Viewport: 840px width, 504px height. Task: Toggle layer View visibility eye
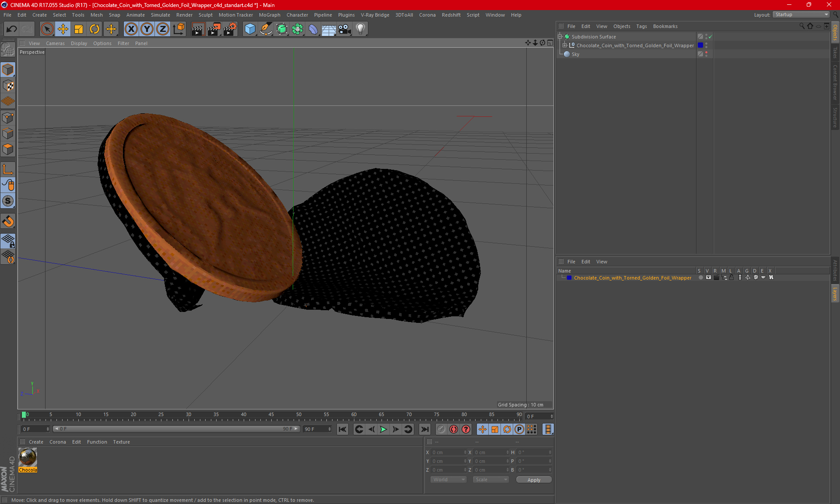(708, 277)
